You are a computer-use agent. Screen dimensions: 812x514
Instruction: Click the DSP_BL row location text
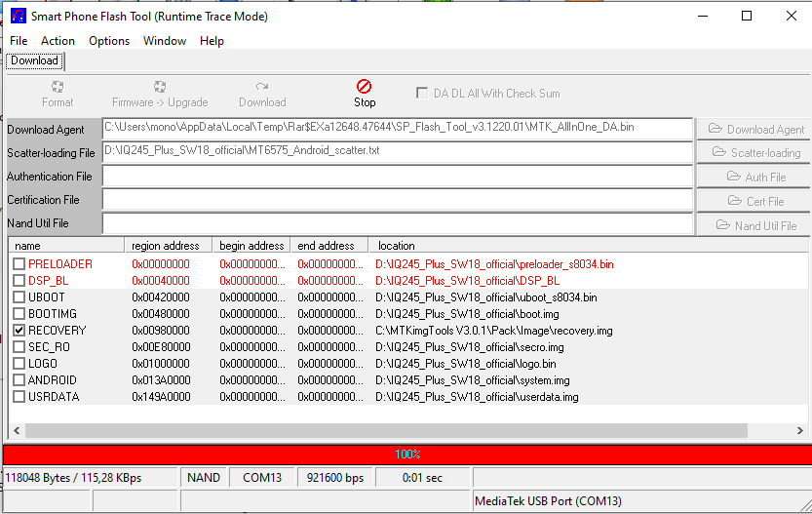point(468,281)
